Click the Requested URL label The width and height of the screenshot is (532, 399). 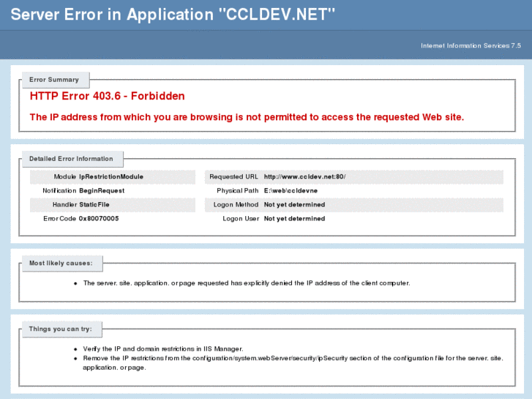(x=233, y=176)
